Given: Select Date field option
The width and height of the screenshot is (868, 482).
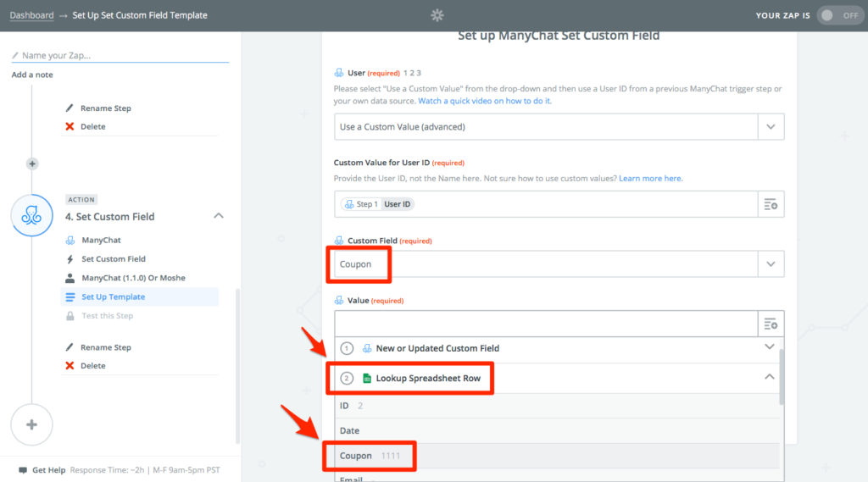Looking at the screenshot, I should pos(557,430).
